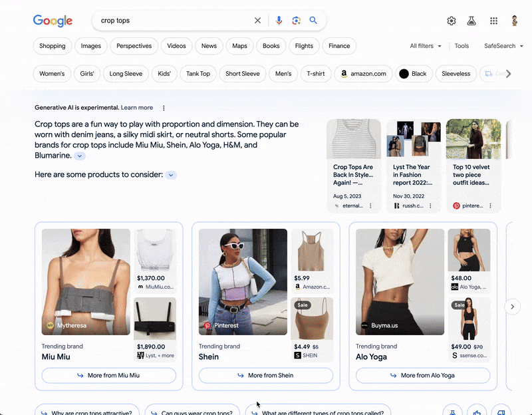Open Crop Tops Are Back In Style article

click(x=354, y=166)
